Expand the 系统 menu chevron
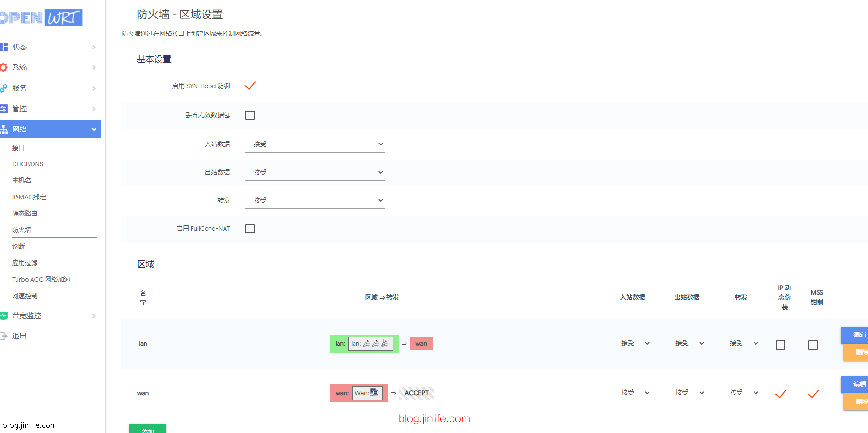This screenshot has width=868, height=433. (x=94, y=67)
